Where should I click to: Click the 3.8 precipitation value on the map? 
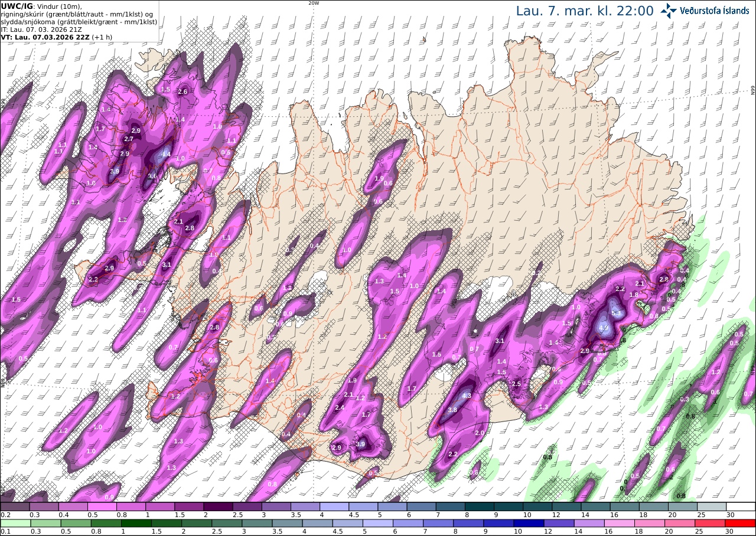tap(452, 410)
